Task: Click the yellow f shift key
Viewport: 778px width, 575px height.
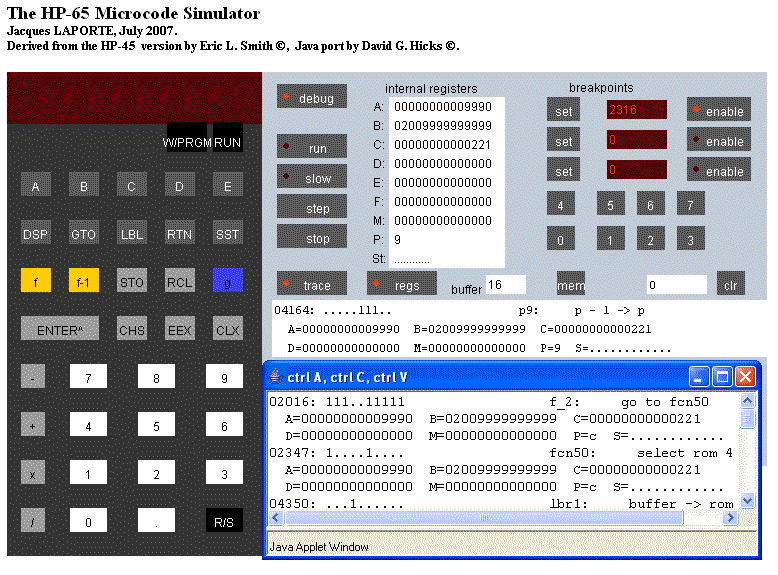Action: tap(35, 281)
